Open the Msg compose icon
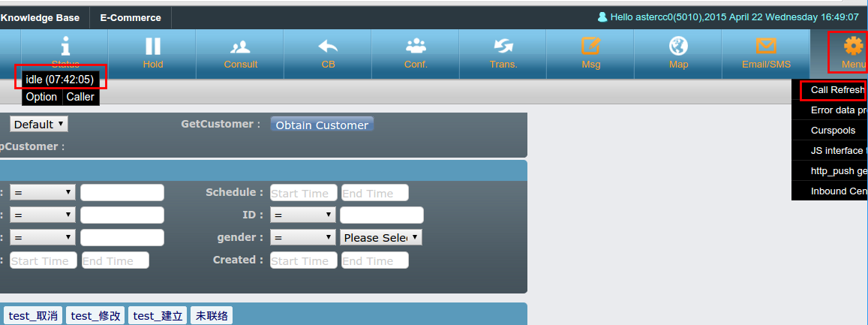Screen dimensions: 868x325 [x=591, y=47]
